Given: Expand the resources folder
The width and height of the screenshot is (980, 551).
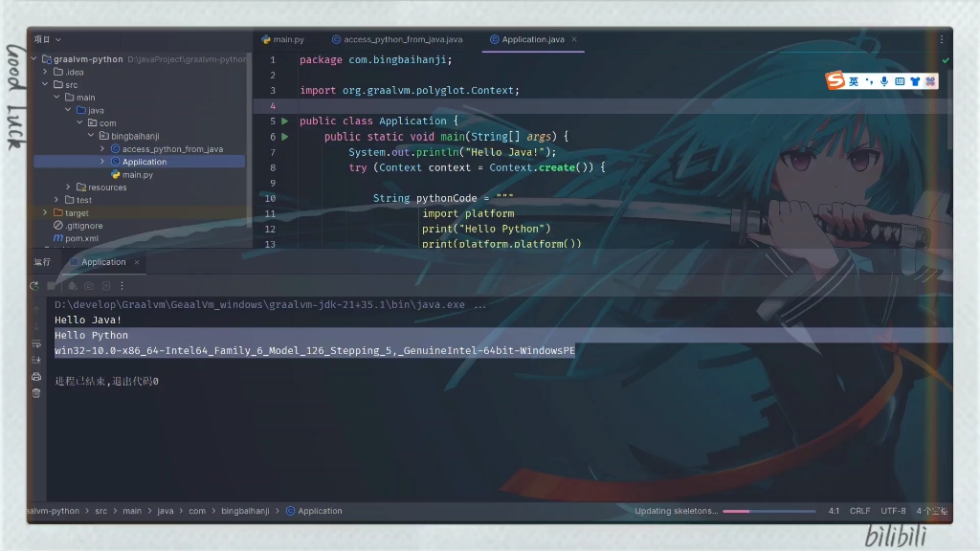Looking at the screenshot, I should tap(68, 187).
